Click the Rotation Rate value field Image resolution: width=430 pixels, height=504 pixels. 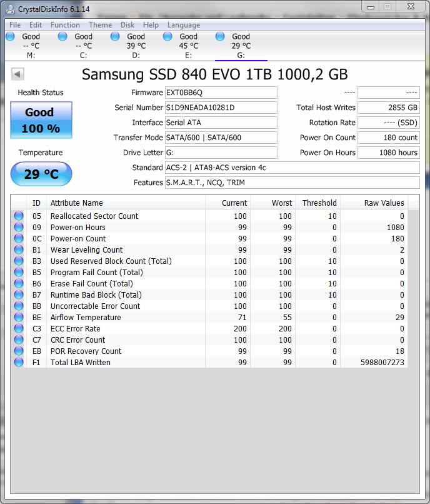pos(389,123)
